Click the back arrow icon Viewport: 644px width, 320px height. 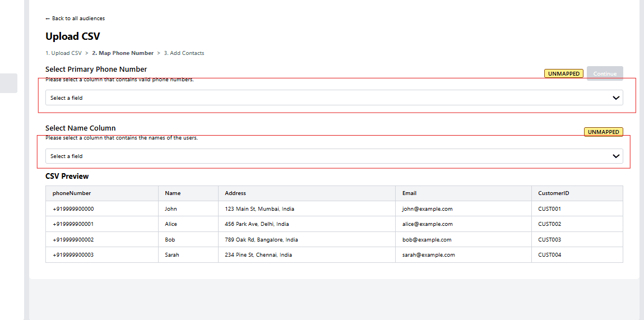(x=48, y=18)
